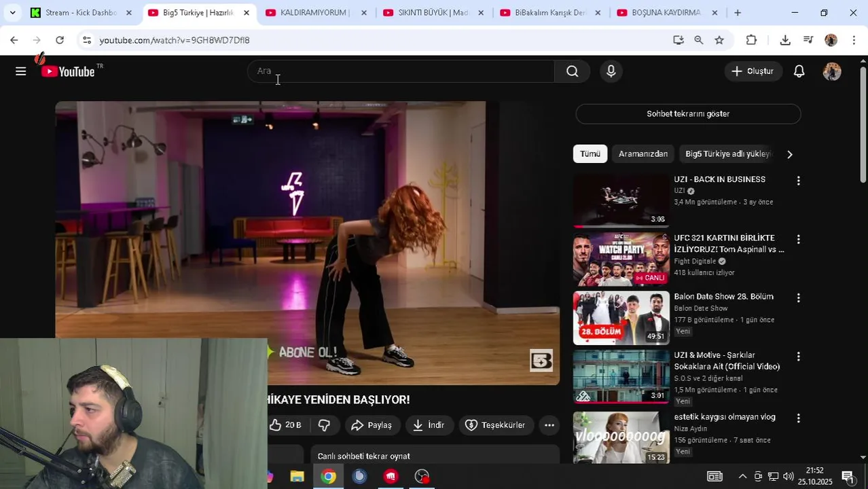The width and height of the screenshot is (868, 489).
Task: Open Balon Date Show 28. Bölüm thumbnail
Action: (621, 318)
